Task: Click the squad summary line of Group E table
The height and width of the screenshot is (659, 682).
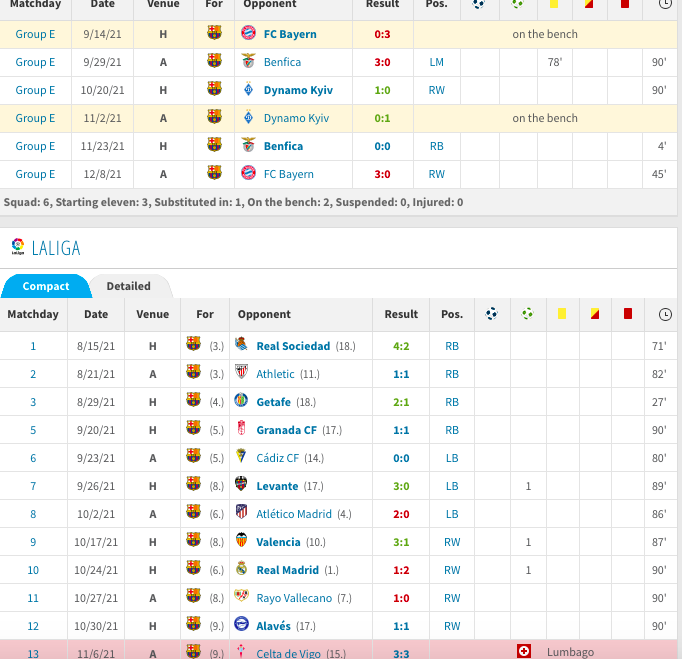Action: 233,202
